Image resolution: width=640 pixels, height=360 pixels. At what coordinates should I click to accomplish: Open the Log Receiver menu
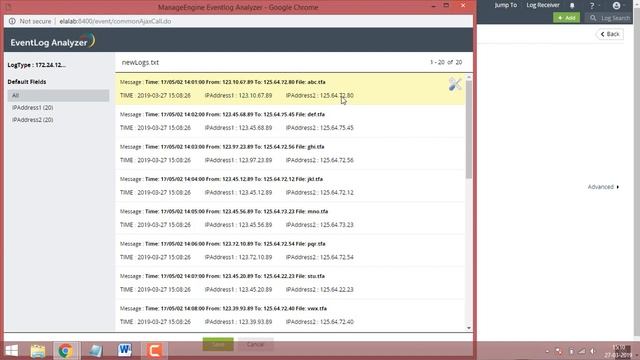pyautogui.click(x=542, y=5)
